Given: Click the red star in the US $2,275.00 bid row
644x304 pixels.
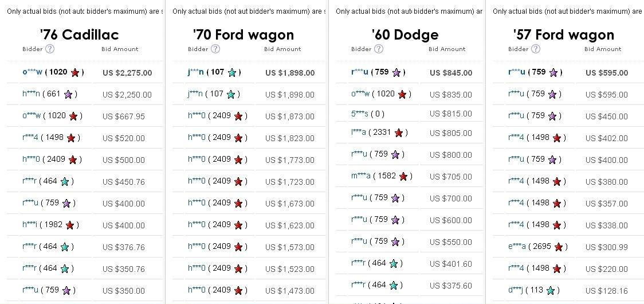Looking at the screenshot, I should 75,72.
